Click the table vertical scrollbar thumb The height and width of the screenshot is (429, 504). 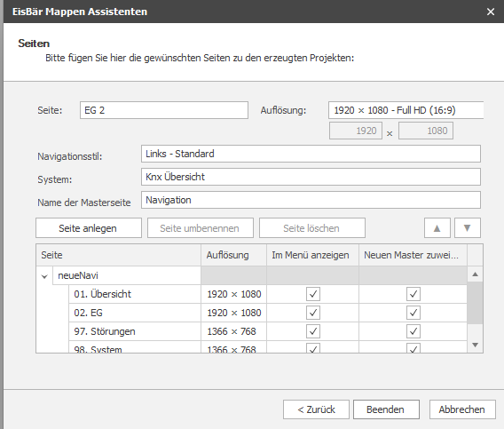coord(475,303)
